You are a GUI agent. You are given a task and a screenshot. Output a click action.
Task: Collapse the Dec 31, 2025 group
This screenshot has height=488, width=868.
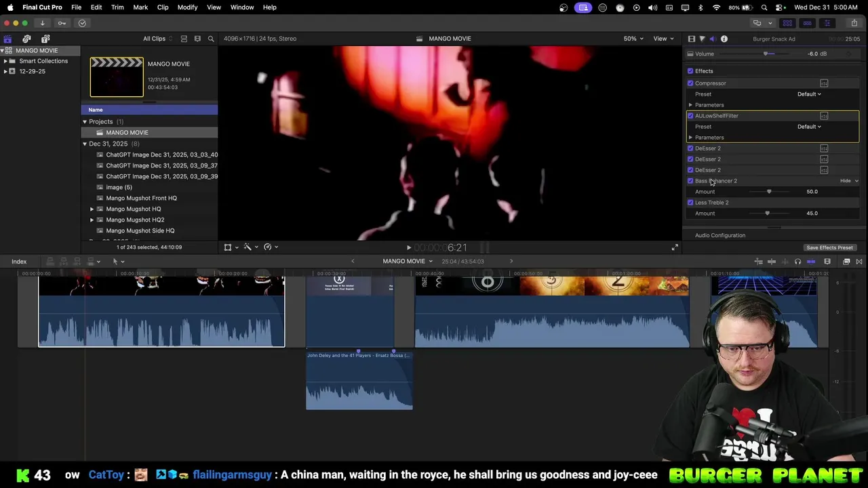coord(85,144)
